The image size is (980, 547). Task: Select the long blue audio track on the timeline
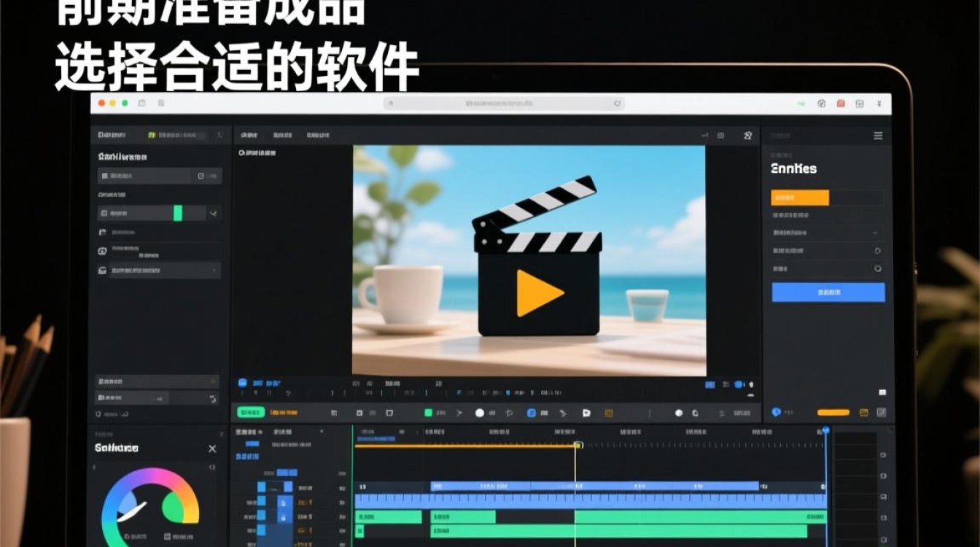click(591, 501)
